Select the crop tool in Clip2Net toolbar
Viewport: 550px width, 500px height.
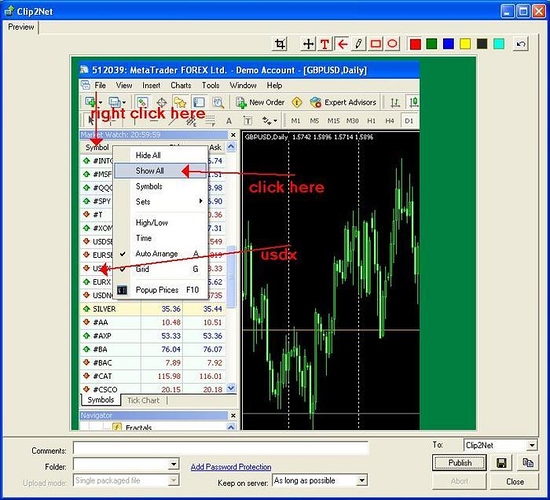click(x=280, y=44)
